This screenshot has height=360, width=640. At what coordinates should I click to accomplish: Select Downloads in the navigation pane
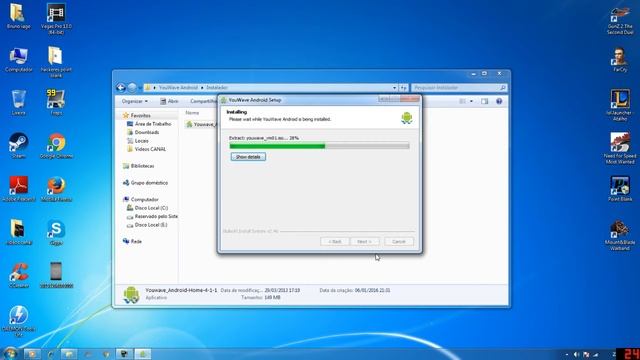coord(143,132)
